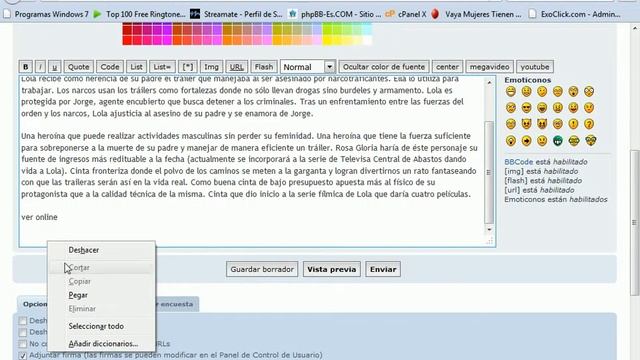Open the BBCode help link

pos(518,162)
